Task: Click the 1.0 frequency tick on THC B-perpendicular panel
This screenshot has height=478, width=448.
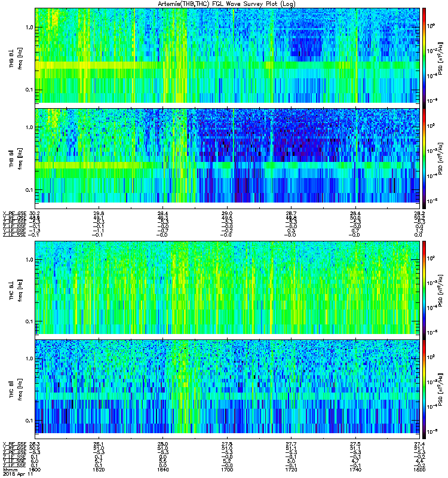Action: coord(29,260)
